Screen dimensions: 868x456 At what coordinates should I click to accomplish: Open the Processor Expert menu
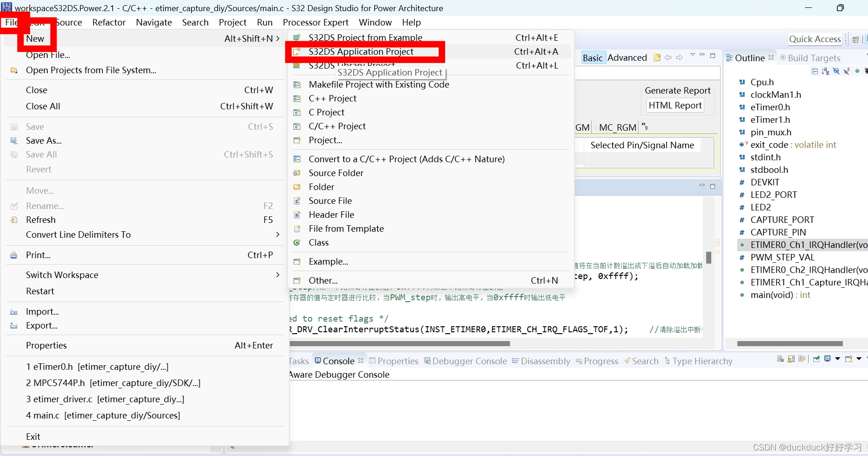(315, 22)
